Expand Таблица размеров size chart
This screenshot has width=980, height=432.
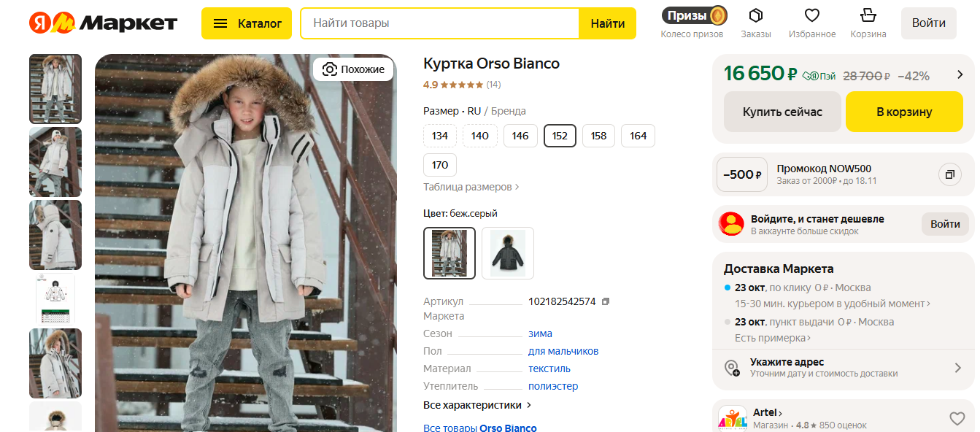(471, 187)
